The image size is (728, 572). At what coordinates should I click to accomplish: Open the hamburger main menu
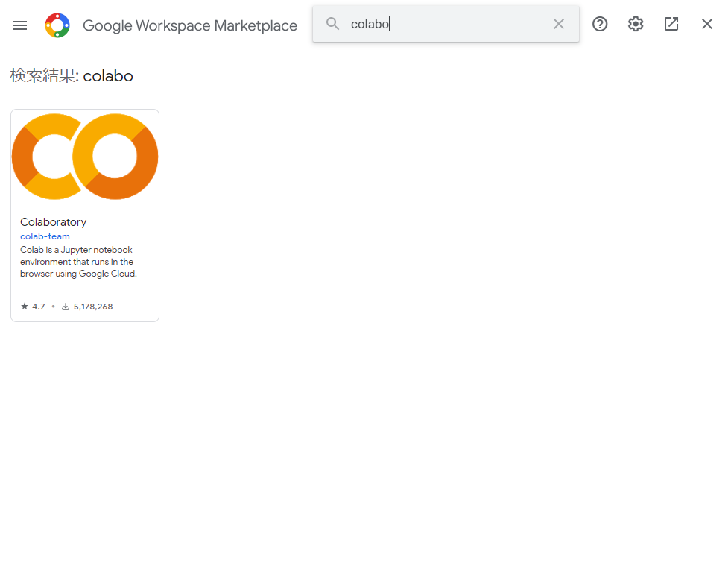coord(20,25)
